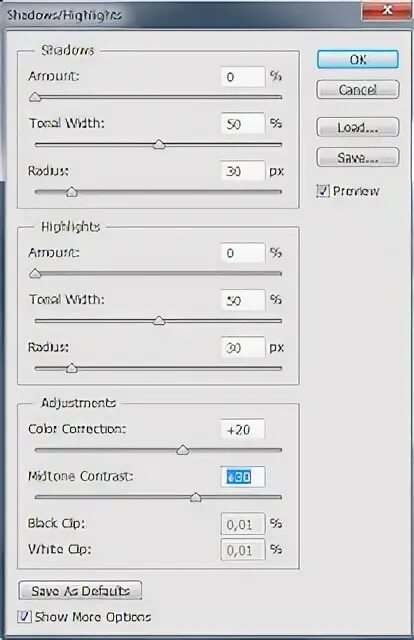Click Save As Defaults button
414x640 pixels.
point(80,591)
